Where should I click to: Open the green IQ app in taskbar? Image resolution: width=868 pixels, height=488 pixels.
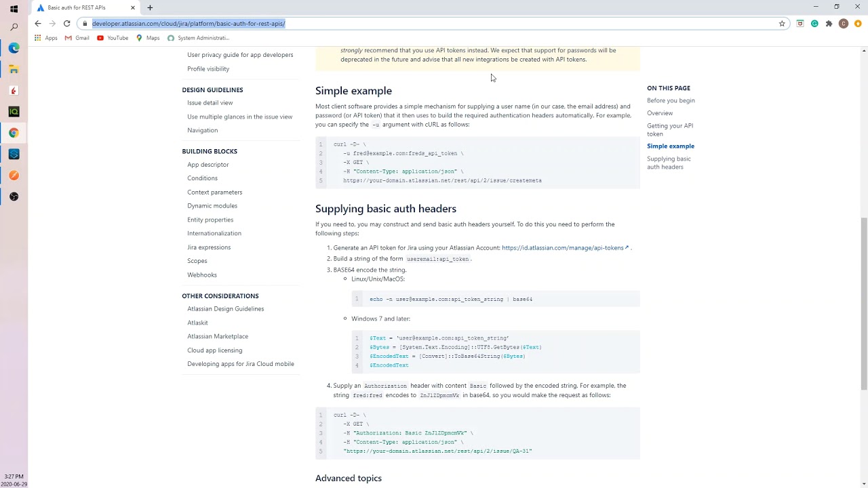point(14,111)
